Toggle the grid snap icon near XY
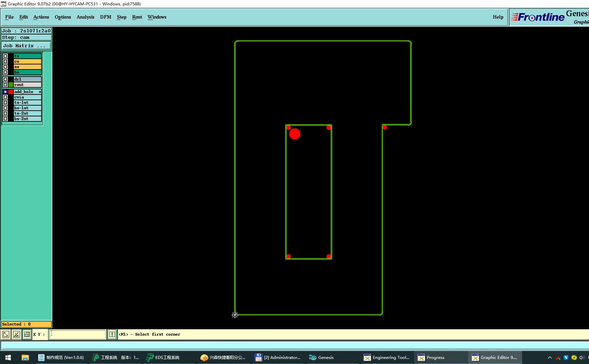This screenshot has height=364, width=589. (x=27, y=334)
